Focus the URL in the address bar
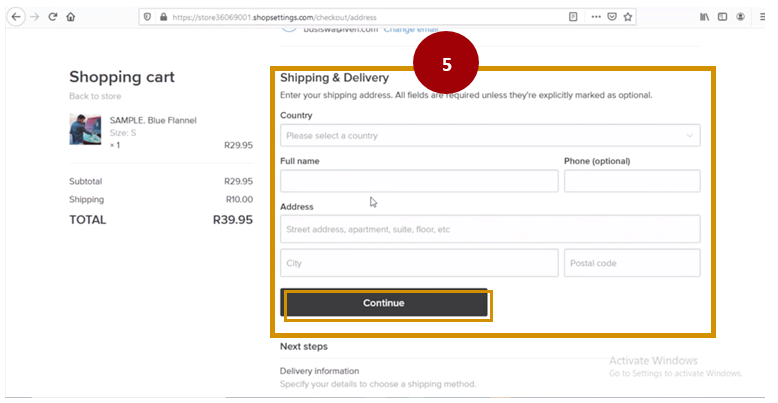 [x=274, y=17]
